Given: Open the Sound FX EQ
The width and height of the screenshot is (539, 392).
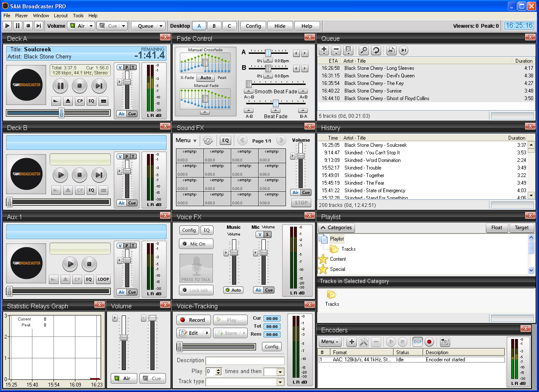Looking at the screenshot, I should click(x=226, y=140).
